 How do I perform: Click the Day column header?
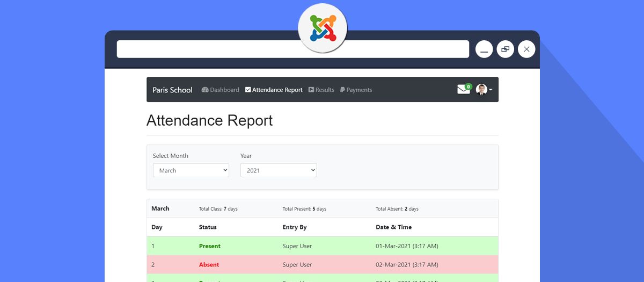point(157,227)
